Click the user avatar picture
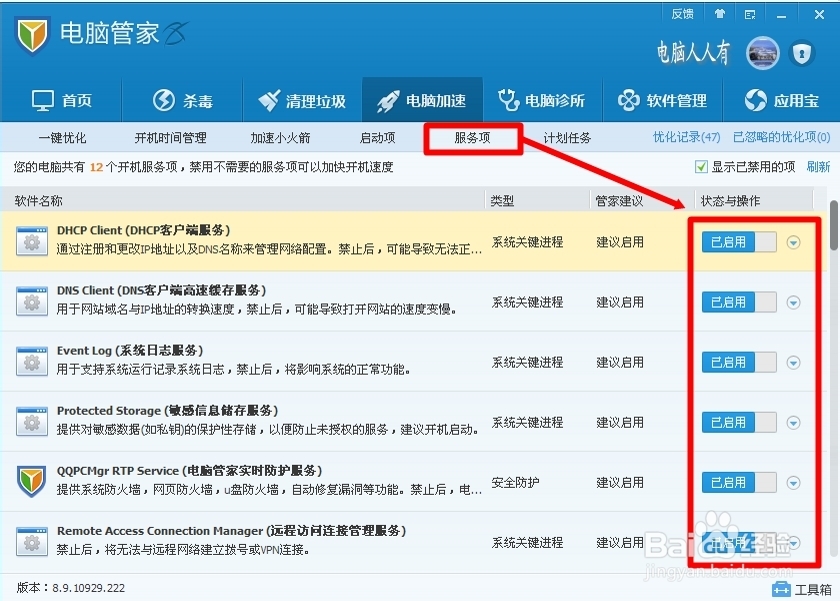 [763, 53]
